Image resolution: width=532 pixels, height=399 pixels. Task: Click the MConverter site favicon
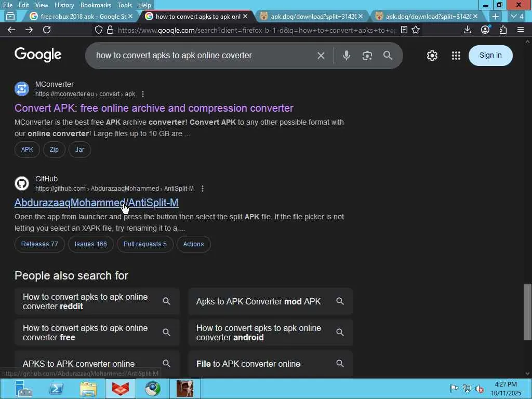pyautogui.click(x=22, y=89)
